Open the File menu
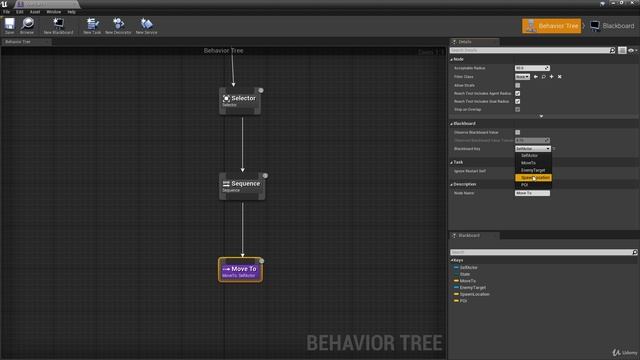 (x=7, y=12)
